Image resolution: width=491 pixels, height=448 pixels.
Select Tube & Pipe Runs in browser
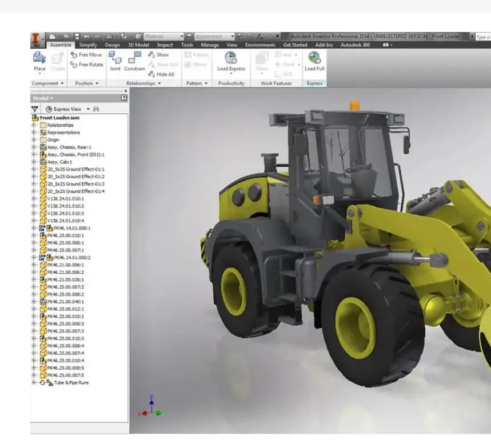pos(71,383)
